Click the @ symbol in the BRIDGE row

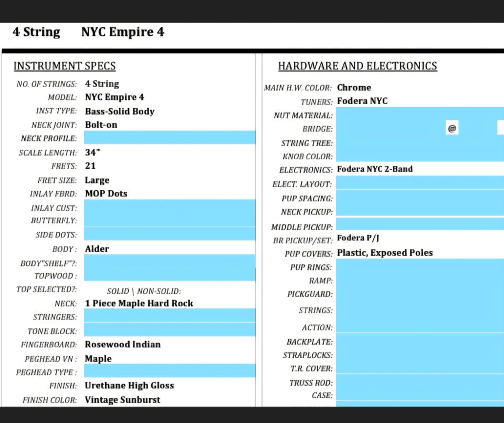click(452, 128)
